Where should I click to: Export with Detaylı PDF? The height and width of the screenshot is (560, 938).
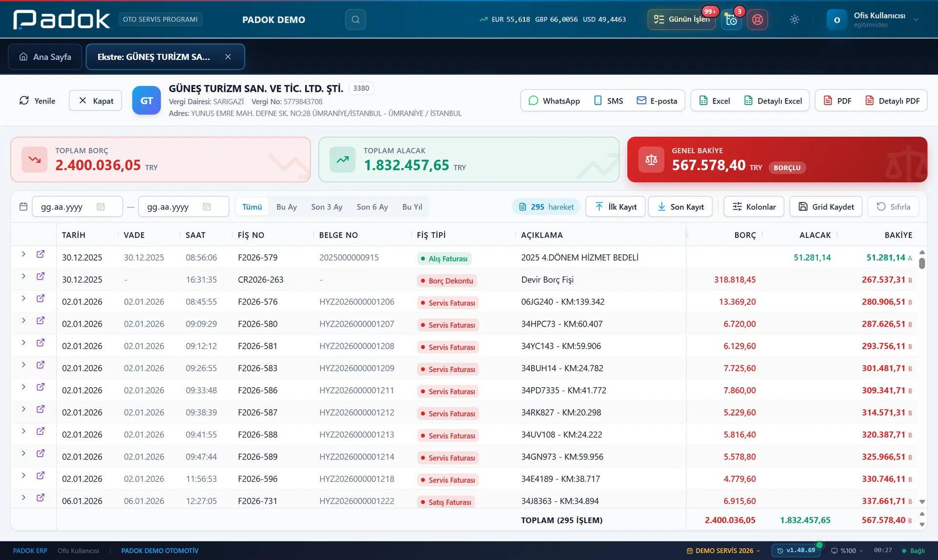[893, 101]
